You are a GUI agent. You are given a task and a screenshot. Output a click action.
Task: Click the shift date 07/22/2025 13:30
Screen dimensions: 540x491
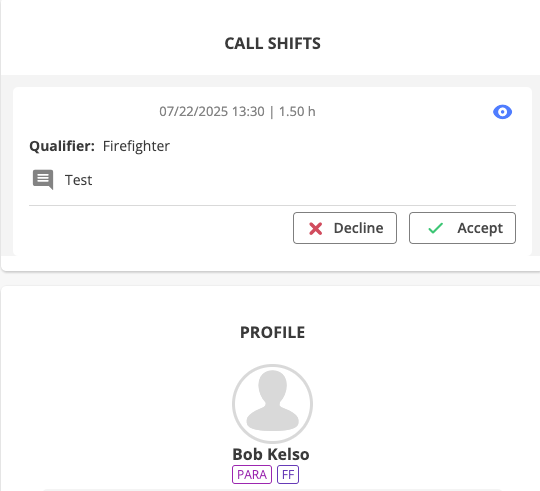[x=212, y=112]
